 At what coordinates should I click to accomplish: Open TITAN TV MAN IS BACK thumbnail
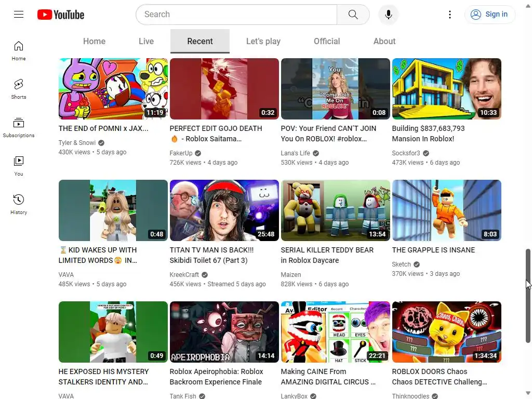(224, 210)
